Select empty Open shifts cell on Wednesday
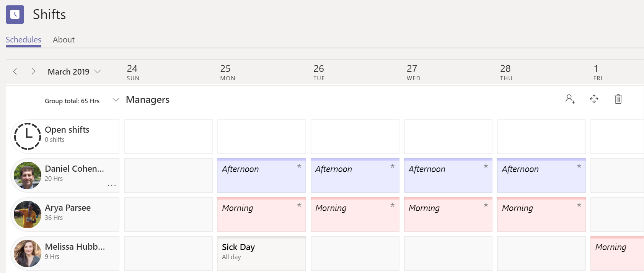The width and height of the screenshot is (644, 273). pos(448,136)
